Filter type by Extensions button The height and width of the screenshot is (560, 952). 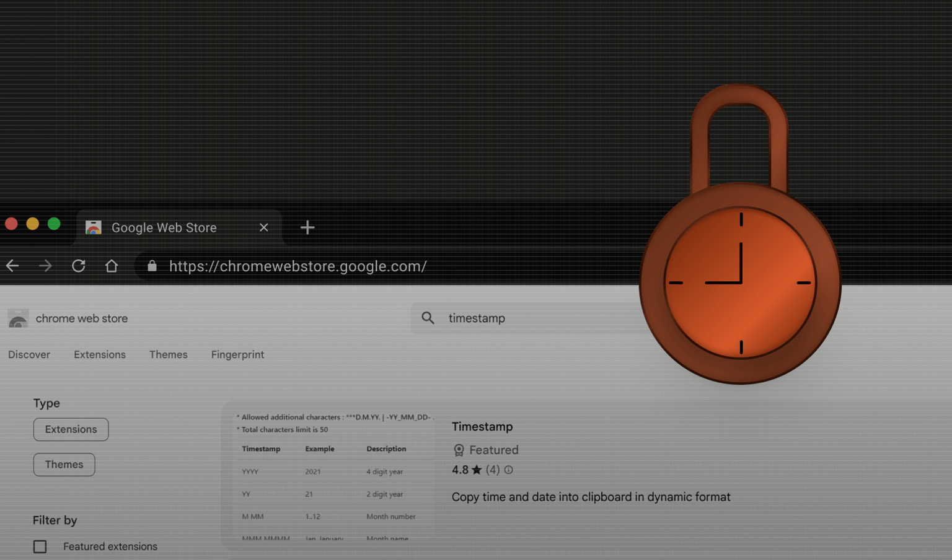click(x=71, y=429)
